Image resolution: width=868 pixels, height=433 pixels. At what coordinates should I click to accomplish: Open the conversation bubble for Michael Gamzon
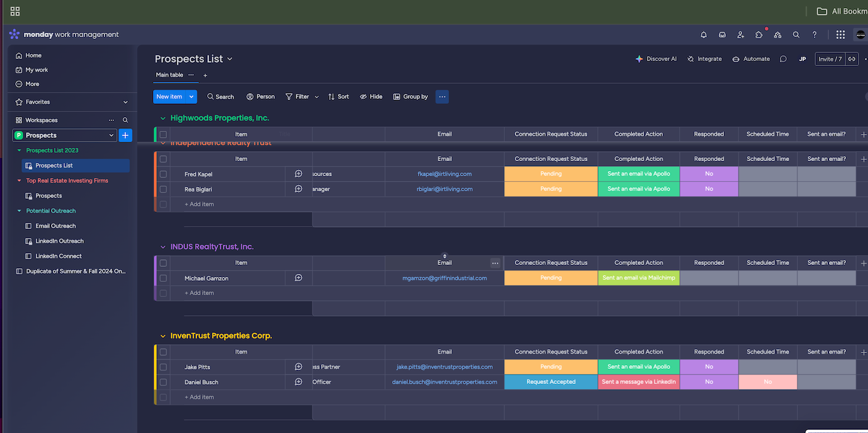tap(298, 278)
